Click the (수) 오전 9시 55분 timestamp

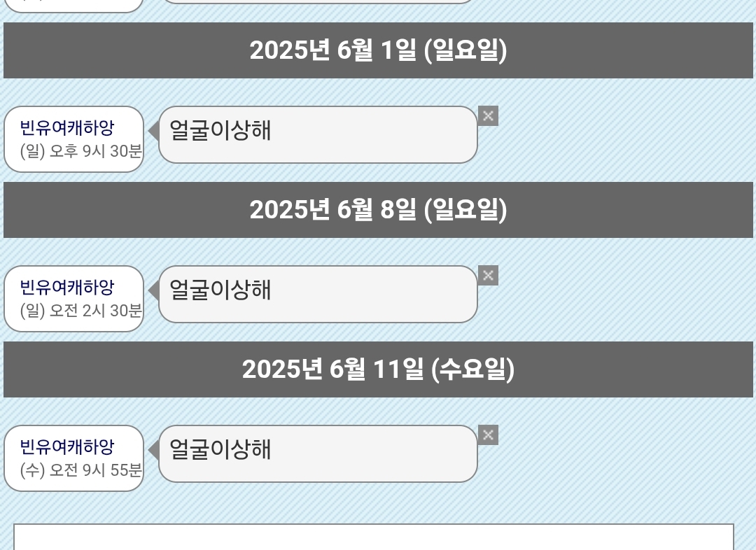(81, 470)
